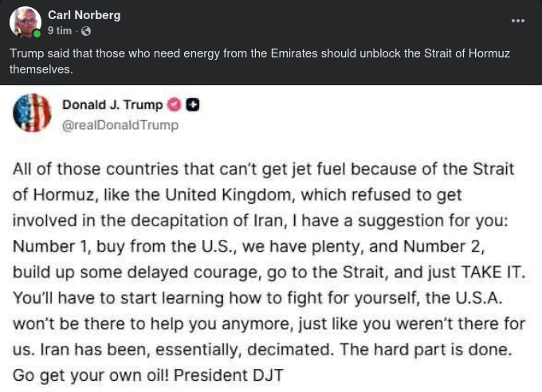
Task: Click the "TAKE IT." text in the image
Action: coord(494,272)
